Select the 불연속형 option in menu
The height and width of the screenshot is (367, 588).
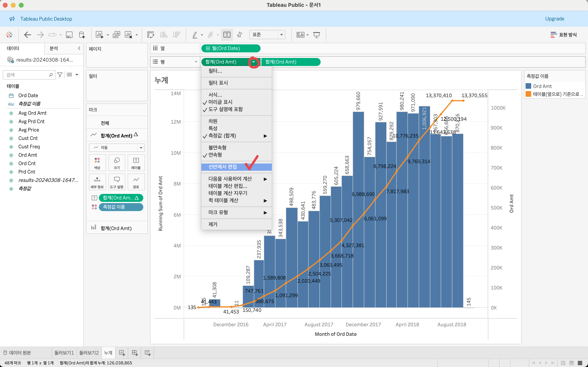(x=217, y=147)
